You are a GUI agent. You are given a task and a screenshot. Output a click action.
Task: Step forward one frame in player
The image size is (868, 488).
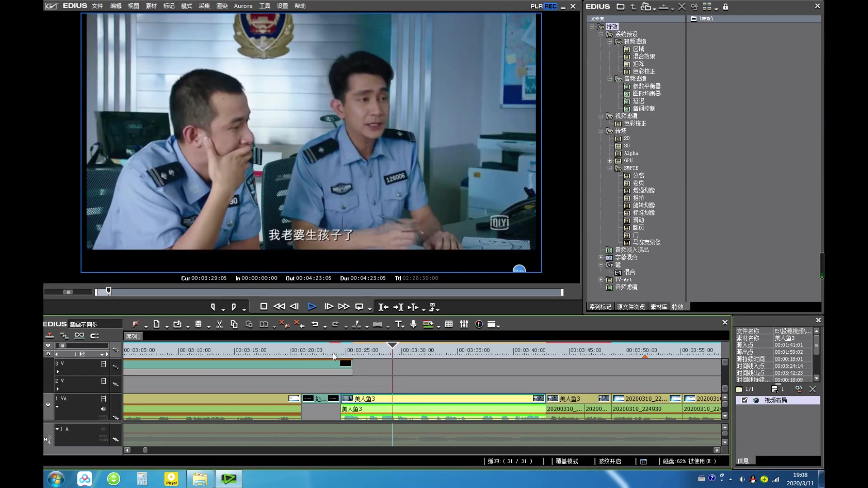pyautogui.click(x=329, y=306)
